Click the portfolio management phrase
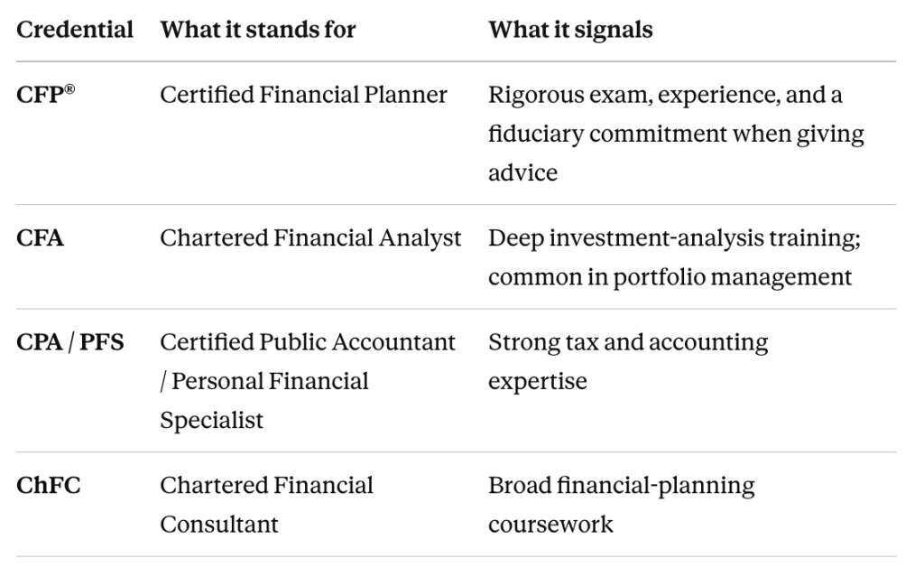The width and height of the screenshot is (924, 586). point(733,277)
